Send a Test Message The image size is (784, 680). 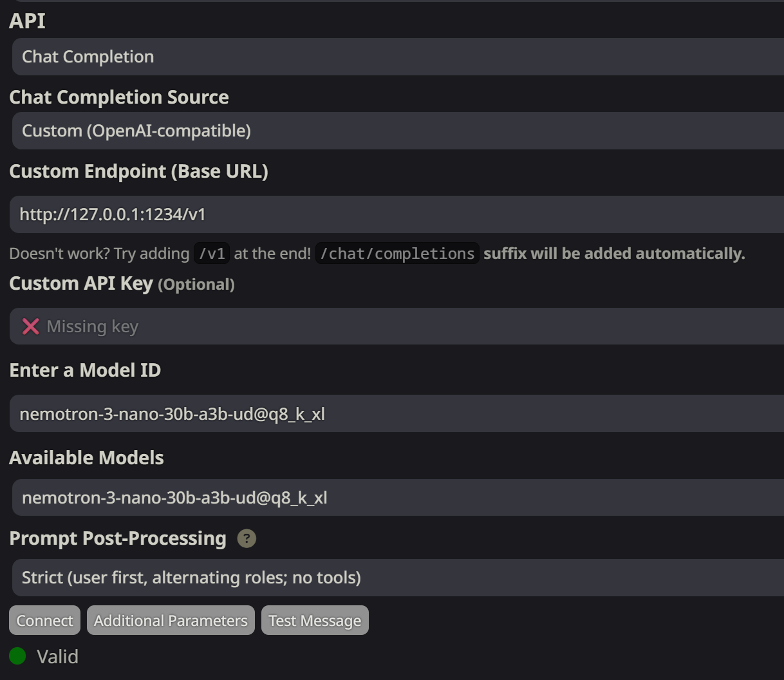pyautogui.click(x=315, y=620)
